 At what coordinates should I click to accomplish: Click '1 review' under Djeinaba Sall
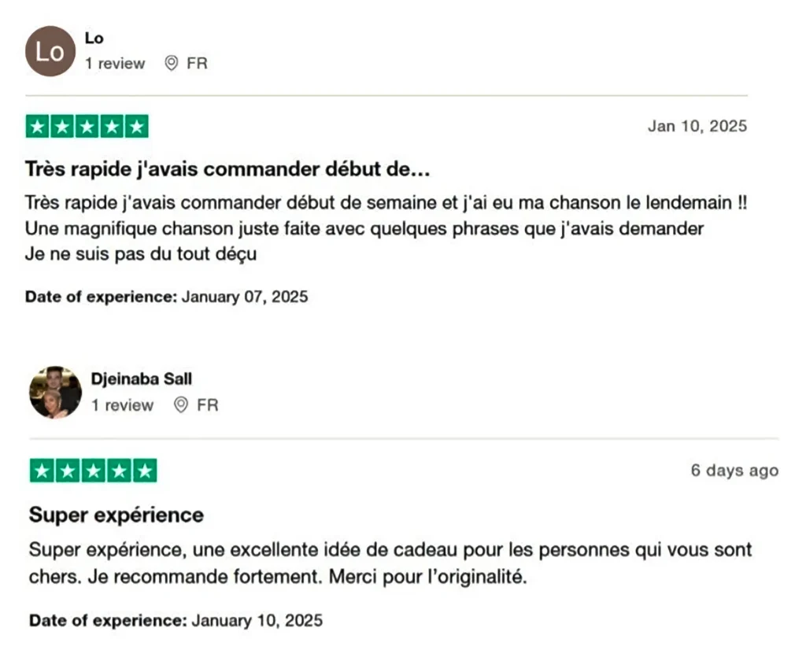122,404
